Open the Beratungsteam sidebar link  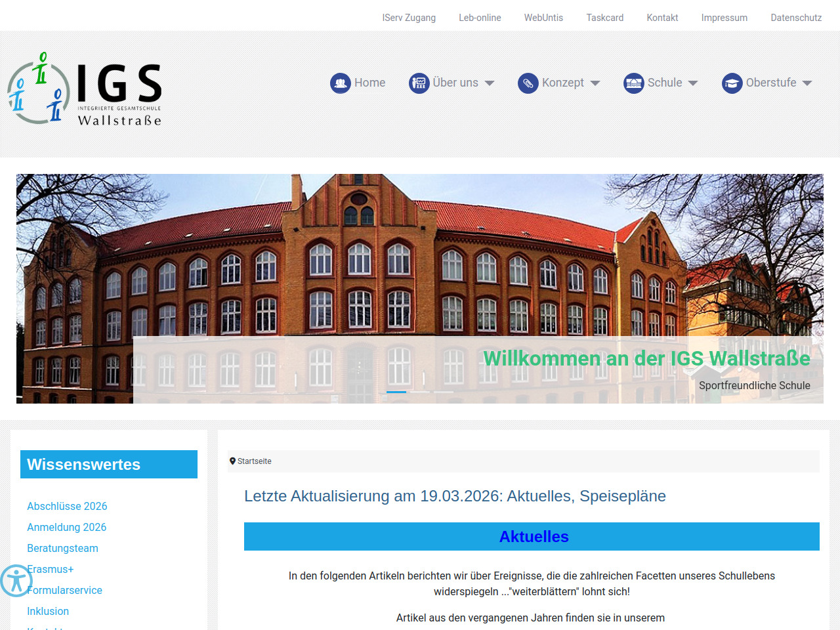62,548
